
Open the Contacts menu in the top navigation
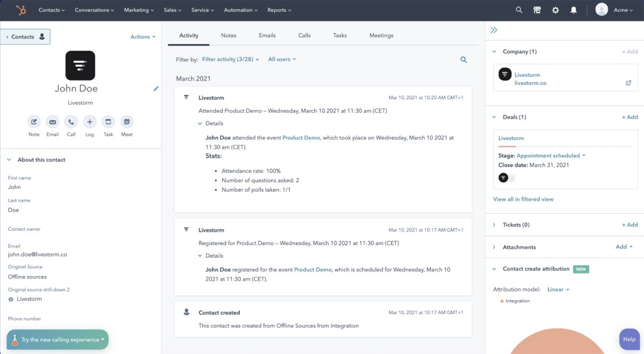pos(52,10)
